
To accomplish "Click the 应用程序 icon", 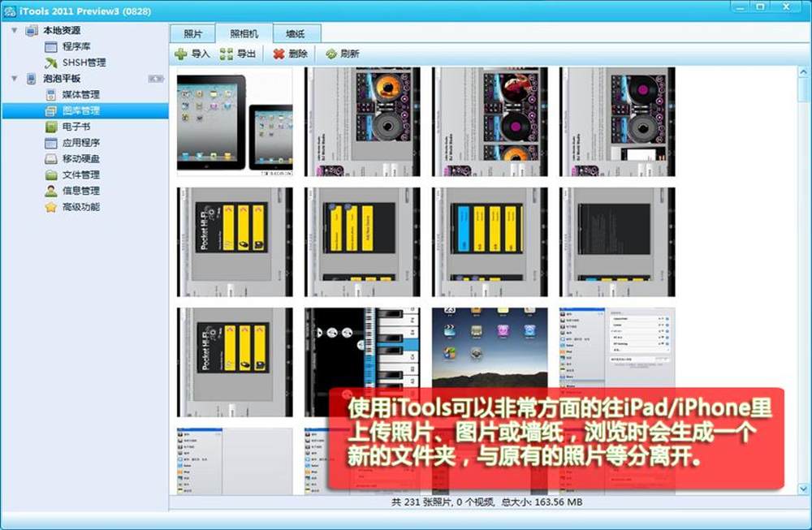I will tap(50, 143).
